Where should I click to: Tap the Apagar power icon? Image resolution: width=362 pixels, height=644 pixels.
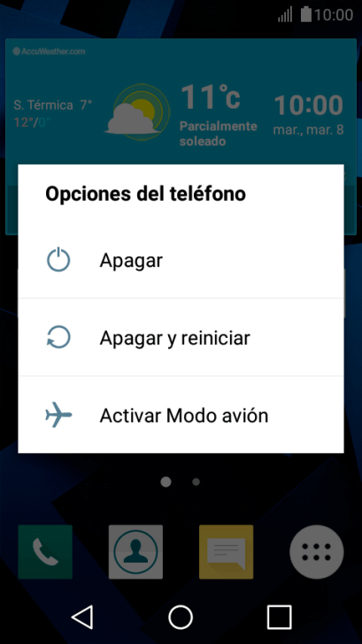58,260
